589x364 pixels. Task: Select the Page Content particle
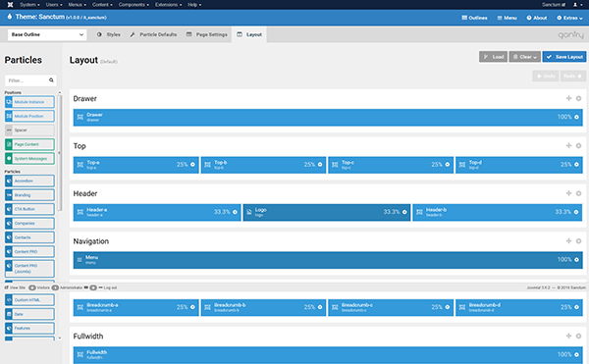pyautogui.click(x=29, y=144)
